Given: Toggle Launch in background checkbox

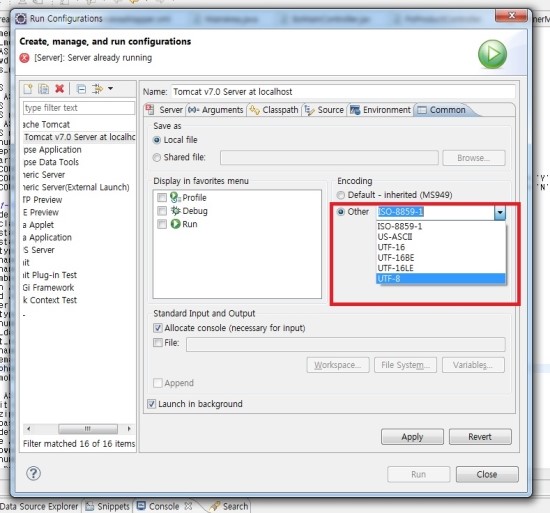Looking at the screenshot, I should 152,404.
